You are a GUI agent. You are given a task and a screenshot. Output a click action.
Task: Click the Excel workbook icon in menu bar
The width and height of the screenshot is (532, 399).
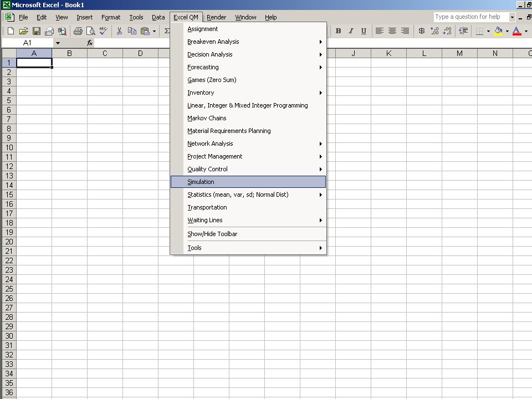click(10, 17)
